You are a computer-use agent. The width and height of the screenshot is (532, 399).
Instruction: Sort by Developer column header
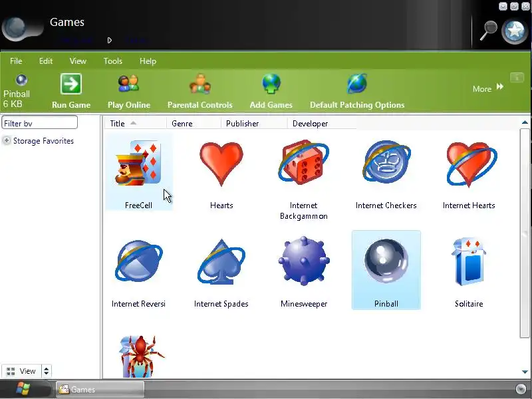click(x=322, y=124)
